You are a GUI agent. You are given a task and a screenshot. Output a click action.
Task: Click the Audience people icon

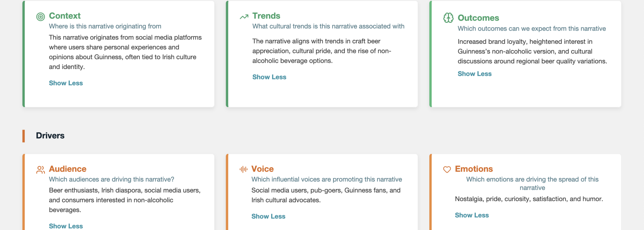(x=41, y=170)
